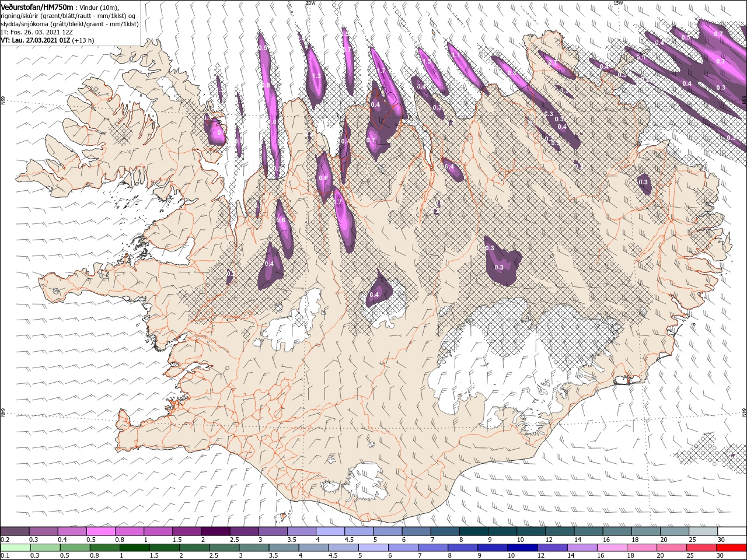
Task: Select the bottom-row swatch between 3.5 and 4
Action: click(x=283, y=548)
